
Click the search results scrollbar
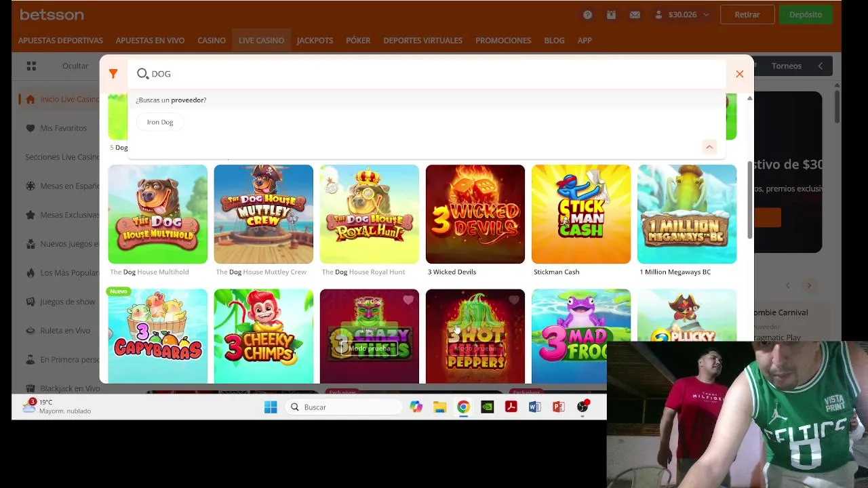tap(749, 200)
